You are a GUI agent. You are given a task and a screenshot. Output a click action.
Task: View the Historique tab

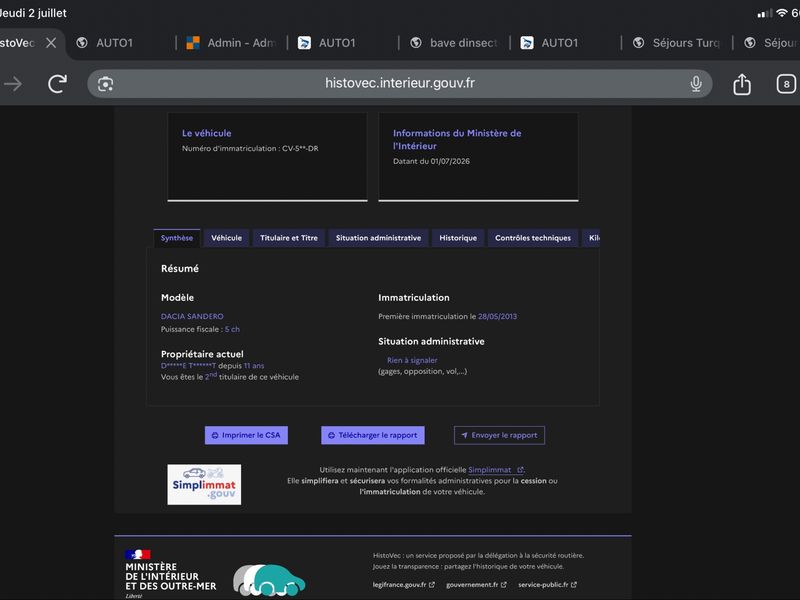(458, 238)
